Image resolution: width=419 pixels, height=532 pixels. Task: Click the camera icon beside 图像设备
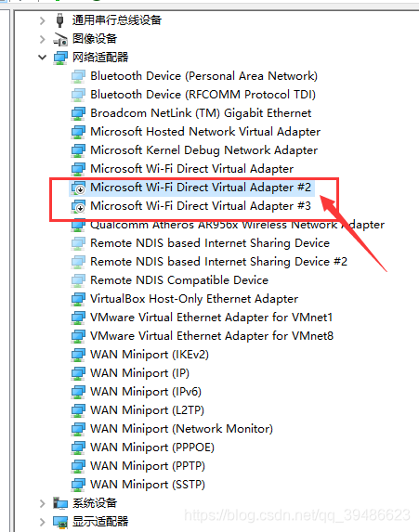pyautogui.click(x=60, y=39)
